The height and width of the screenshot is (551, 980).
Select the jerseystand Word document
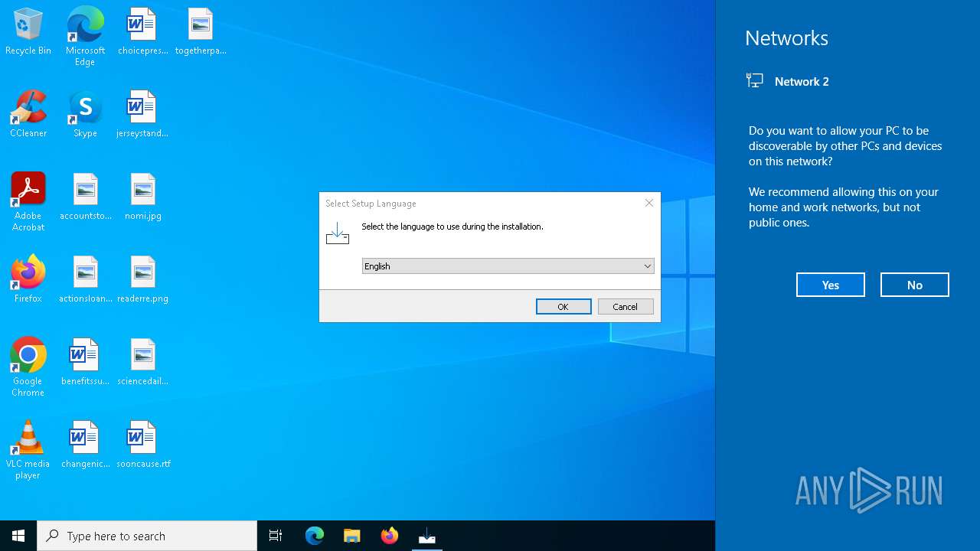[142, 114]
